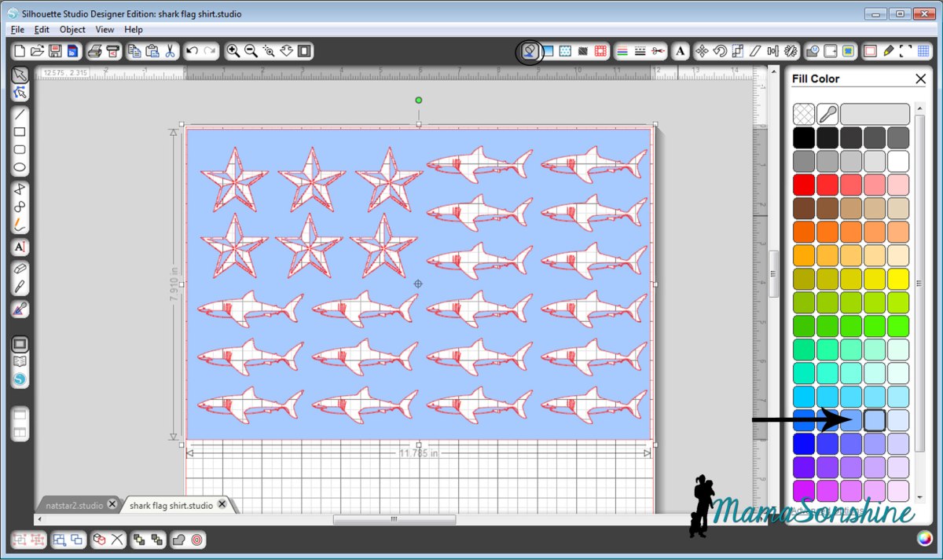
Task: Select the Edit Points tool
Action: pyautogui.click(x=20, y=93)
